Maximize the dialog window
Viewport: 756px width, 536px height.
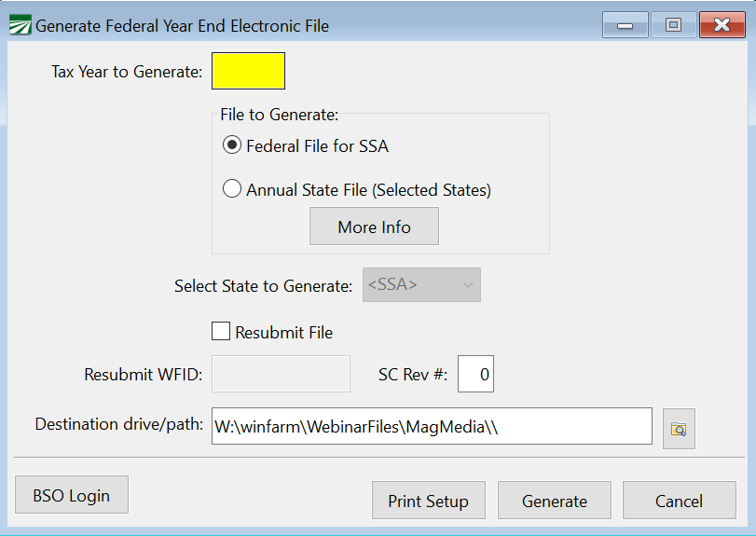pyautogui.click(x=673, y=25)
